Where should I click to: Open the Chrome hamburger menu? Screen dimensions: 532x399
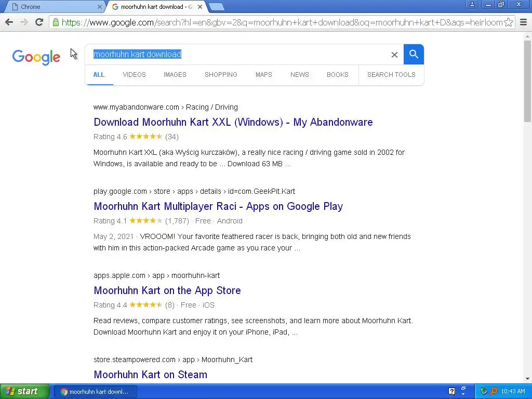(x=524, y=22)
